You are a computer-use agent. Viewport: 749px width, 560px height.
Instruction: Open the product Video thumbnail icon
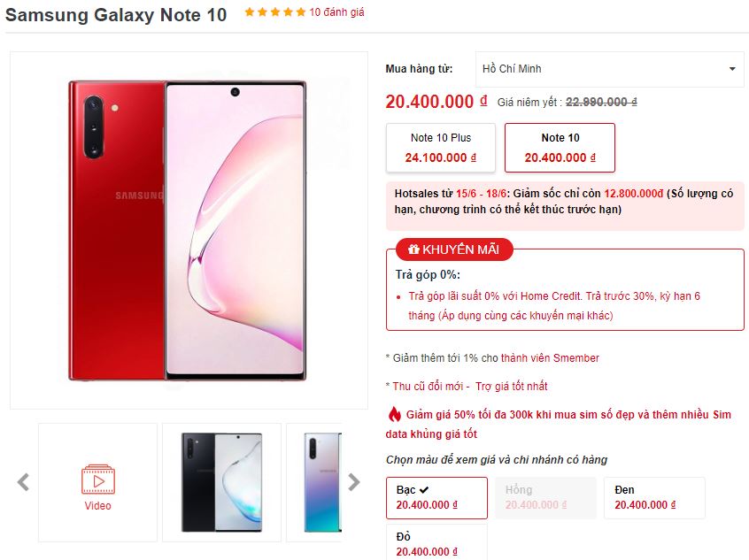(x=98, y=479)
